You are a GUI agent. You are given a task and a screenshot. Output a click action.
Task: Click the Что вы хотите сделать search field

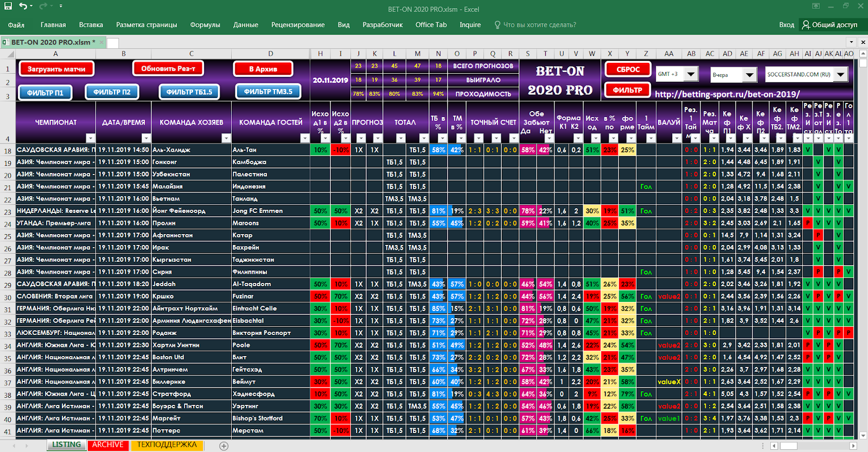point(540,25)
